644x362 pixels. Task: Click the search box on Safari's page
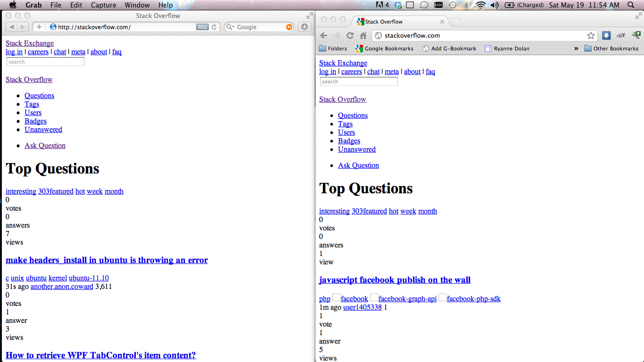[x=45, y=62]
